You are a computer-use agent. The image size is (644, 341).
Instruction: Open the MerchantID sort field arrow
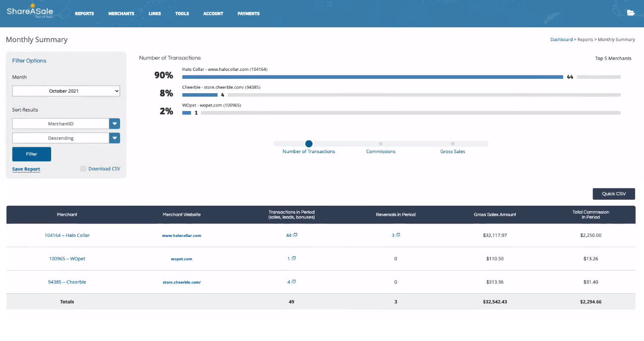click(115, 124)
